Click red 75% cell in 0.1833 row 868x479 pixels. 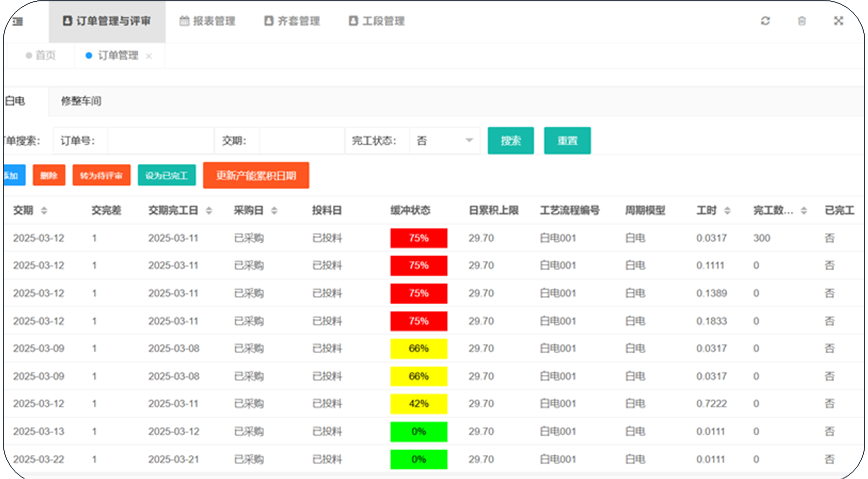point(418,321)
